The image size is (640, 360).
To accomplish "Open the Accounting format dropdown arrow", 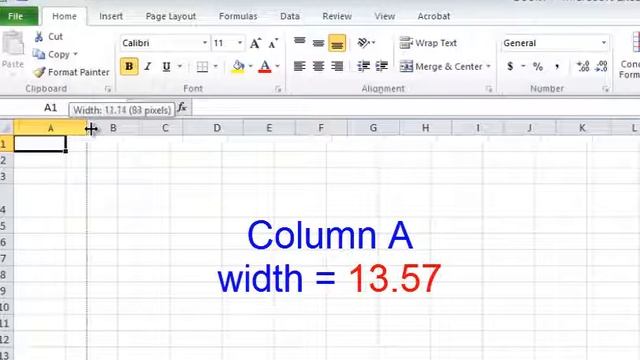I will tap(523, 66).
